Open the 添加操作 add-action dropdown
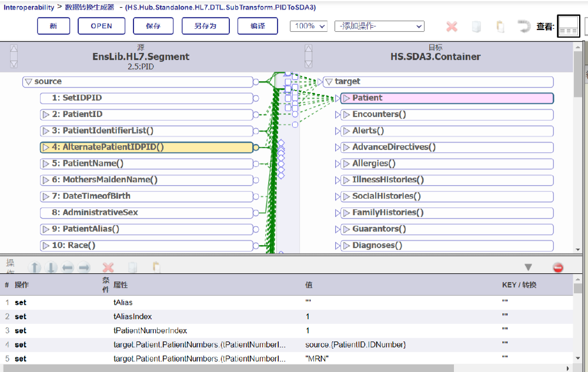588x372 pixels. [x=379, y=26]
